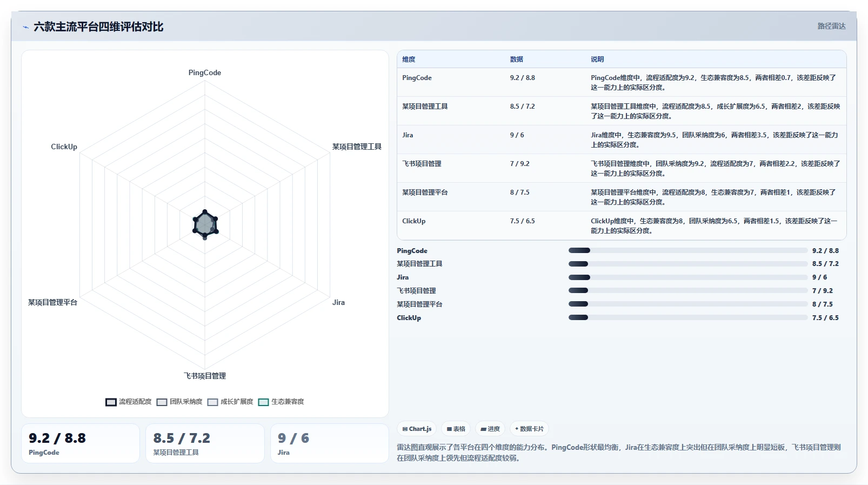Click the 某项目管理平台 progress bar

tap(688, 304)
